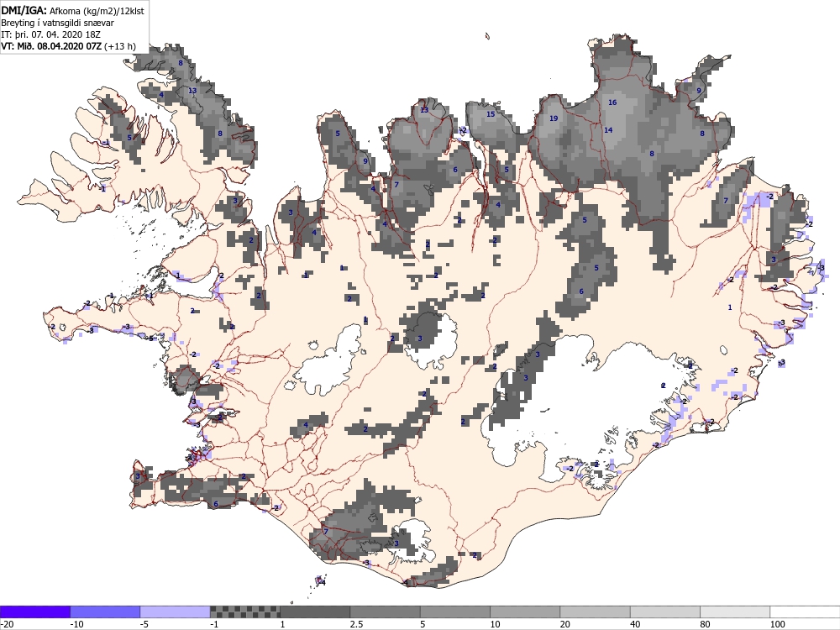The height and width of the screenshot is (630, 840).
Task: Click the very pale 80 to 100 legend swatch
Action: click(735, 612)
